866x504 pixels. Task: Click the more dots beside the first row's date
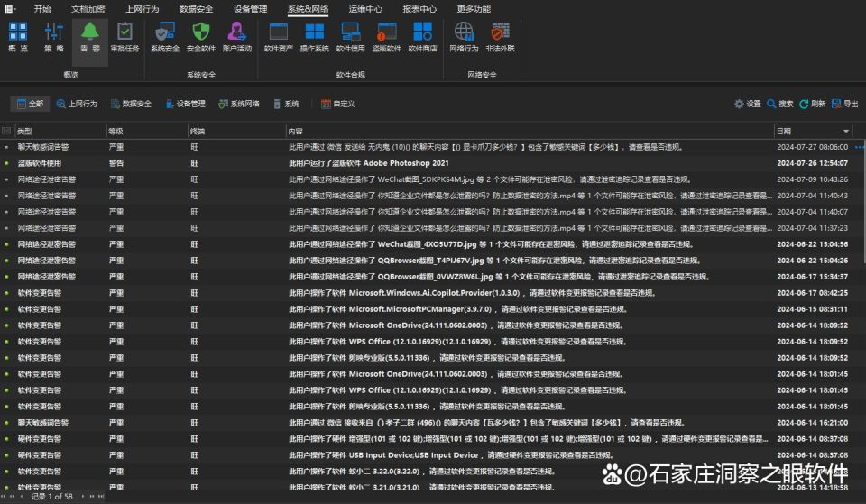859,147
